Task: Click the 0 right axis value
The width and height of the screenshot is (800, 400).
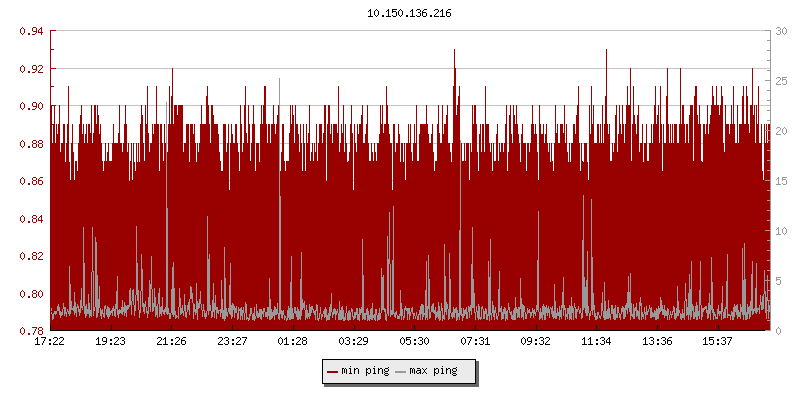Action: tap(778, 331)
